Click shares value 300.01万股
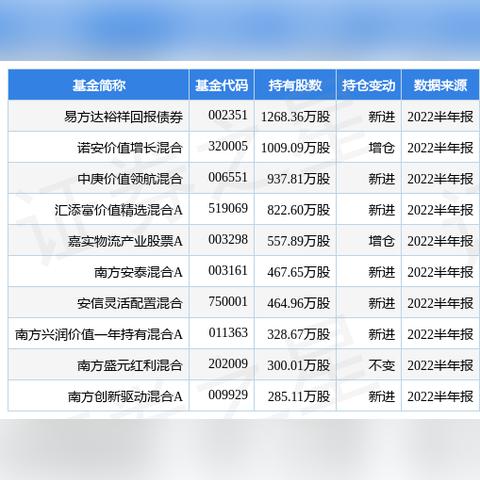 pyautogui.click(x=298, y=366)
